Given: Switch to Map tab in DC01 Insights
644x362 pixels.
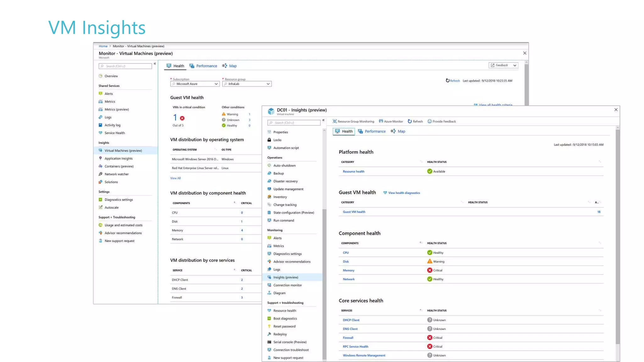Looking at the screenshot, I should (398, 131).
